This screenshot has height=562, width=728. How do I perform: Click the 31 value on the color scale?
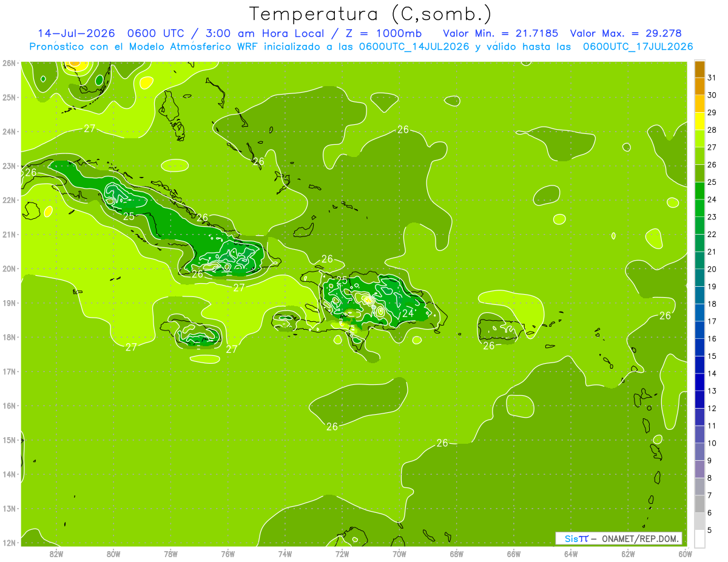[712, 78]
